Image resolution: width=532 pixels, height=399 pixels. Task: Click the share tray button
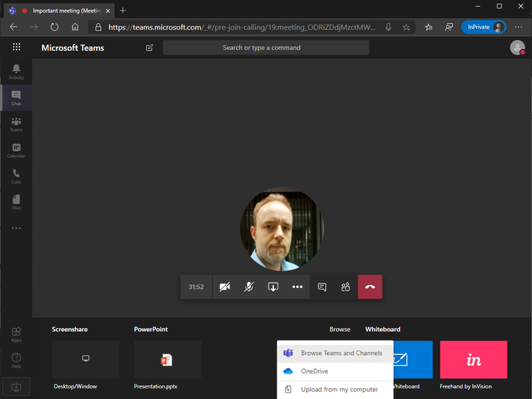[273, 287]
